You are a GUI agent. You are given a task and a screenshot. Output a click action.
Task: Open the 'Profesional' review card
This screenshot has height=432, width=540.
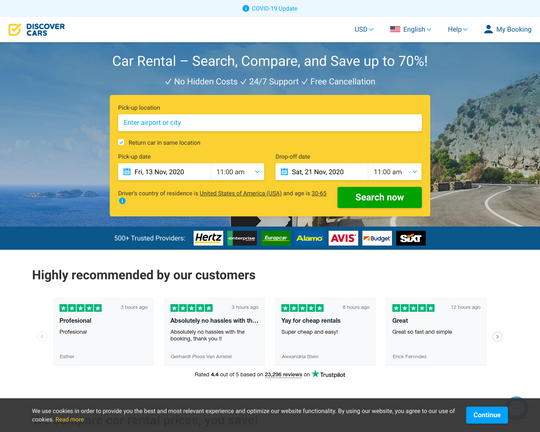pos(104,331)
